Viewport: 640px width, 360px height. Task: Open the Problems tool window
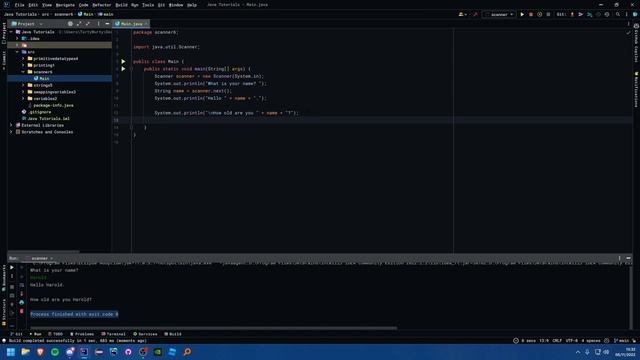tap(82, 334)
